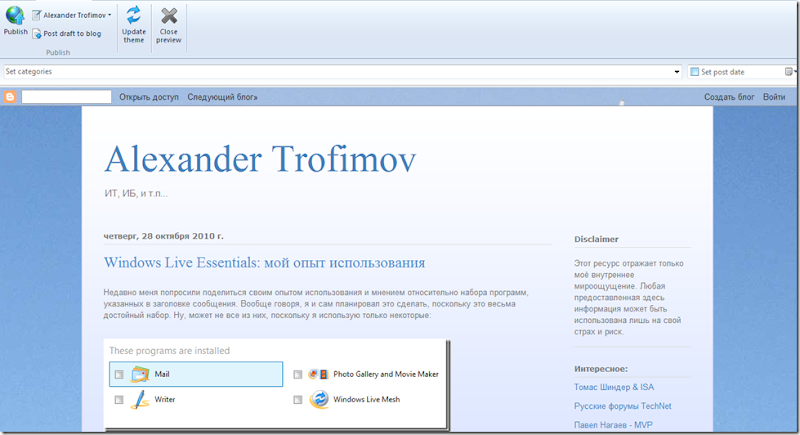Open the Windows Live Essentials post title

[264, 263]
